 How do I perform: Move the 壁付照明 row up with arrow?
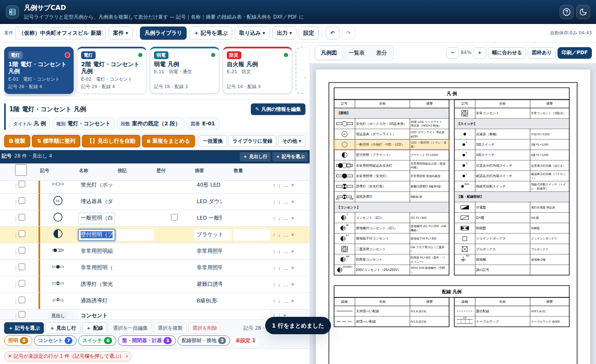pyautogui.click(x=274, y=235)
